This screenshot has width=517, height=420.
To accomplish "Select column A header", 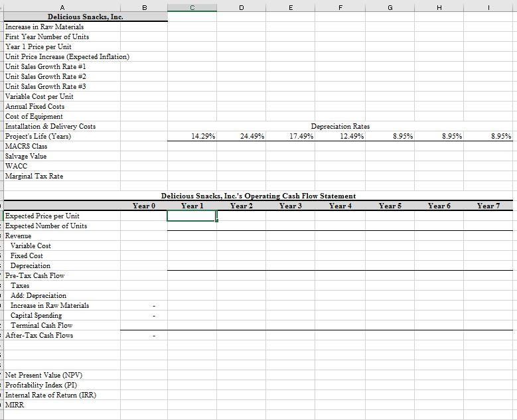I will (62, 7).
